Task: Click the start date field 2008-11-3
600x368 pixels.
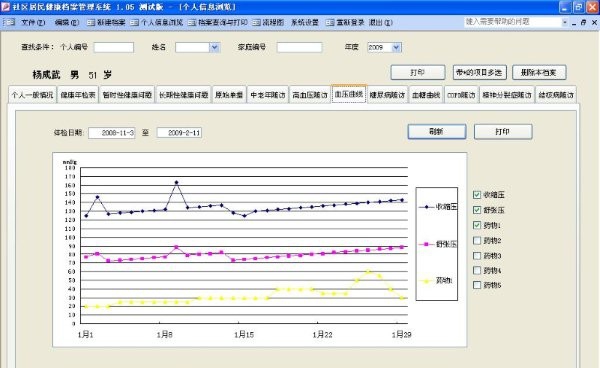Action: pos(112,133)
